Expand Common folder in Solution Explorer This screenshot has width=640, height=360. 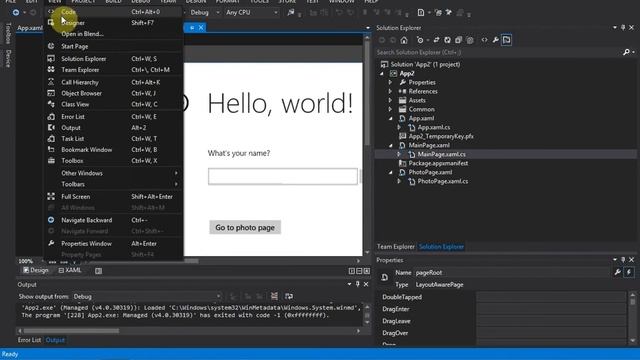pos(390,109)
